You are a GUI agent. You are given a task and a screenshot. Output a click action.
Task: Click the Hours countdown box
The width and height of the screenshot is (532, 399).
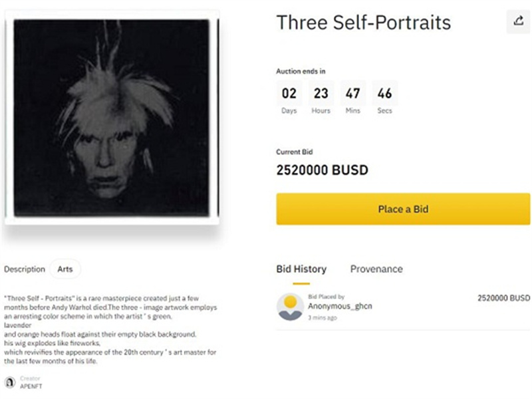(x=321, y=98)
